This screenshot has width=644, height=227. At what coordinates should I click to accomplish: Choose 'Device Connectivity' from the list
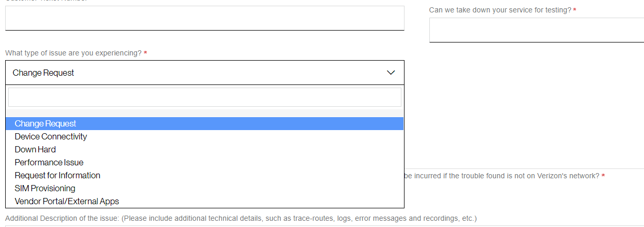tap(51, 136)
